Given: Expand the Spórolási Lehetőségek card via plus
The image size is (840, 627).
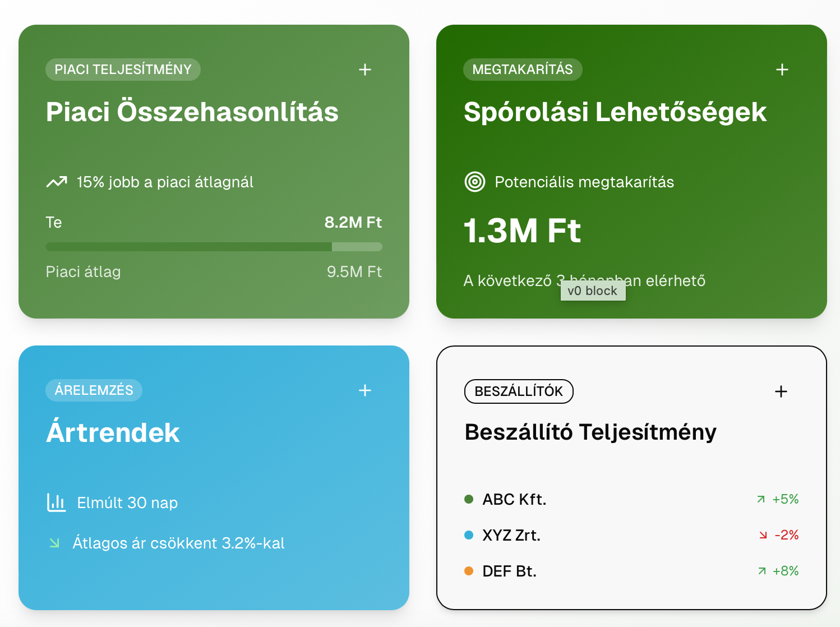Looking at the screenshot, I should pyautogui.click(x=782, y=70).
